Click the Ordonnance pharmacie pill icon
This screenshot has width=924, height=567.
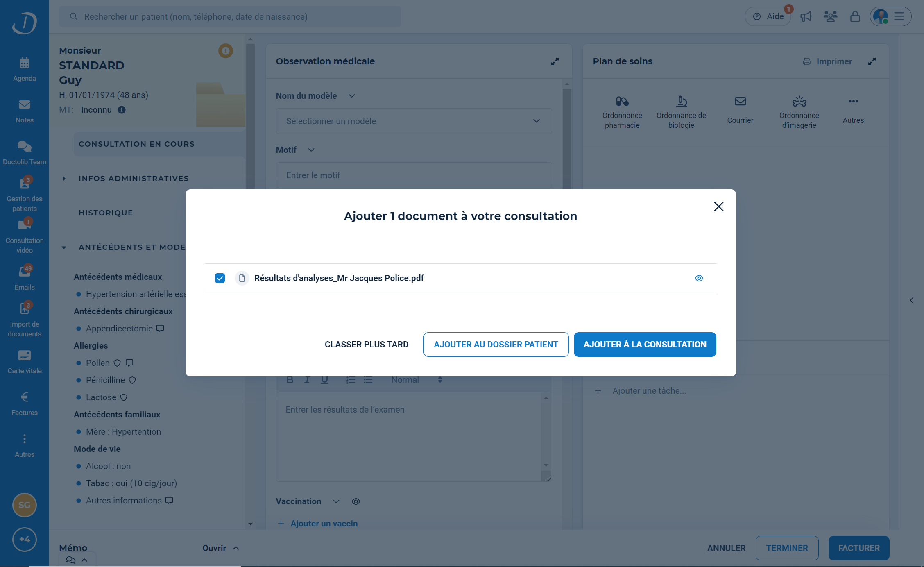[x=622, y=102]
